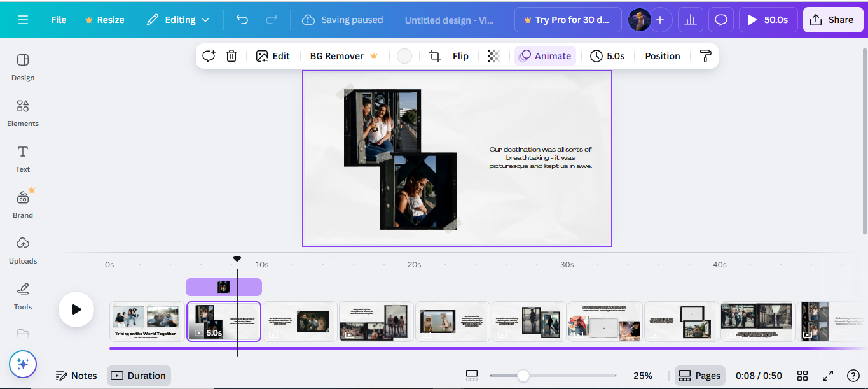
Task: Undo the last action
Action: pos(242,20)
